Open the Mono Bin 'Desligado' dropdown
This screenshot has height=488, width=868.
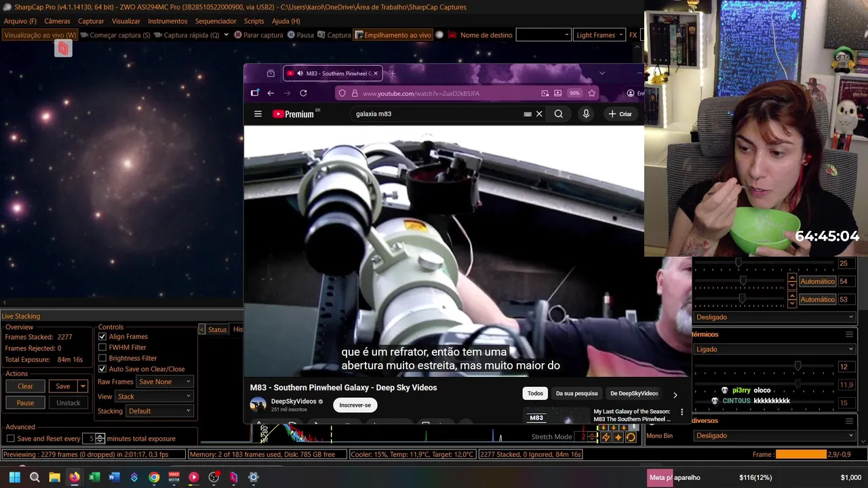click(x=774, y=435)
